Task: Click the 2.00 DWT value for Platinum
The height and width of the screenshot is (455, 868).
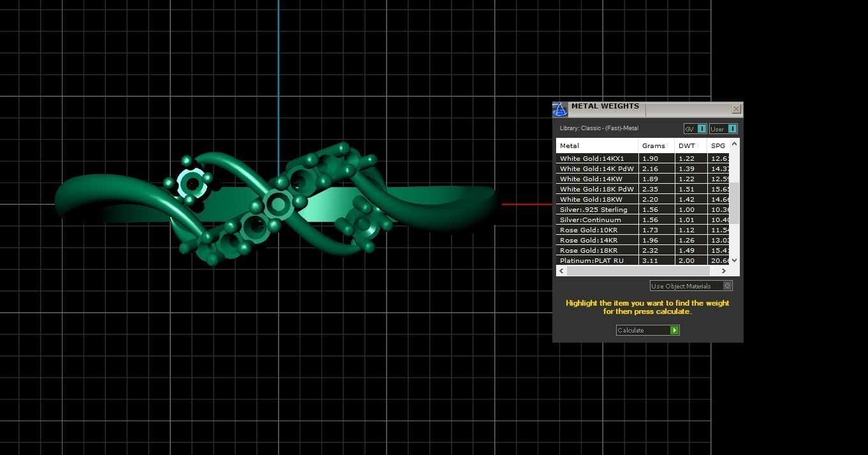Action: (686, 260)
